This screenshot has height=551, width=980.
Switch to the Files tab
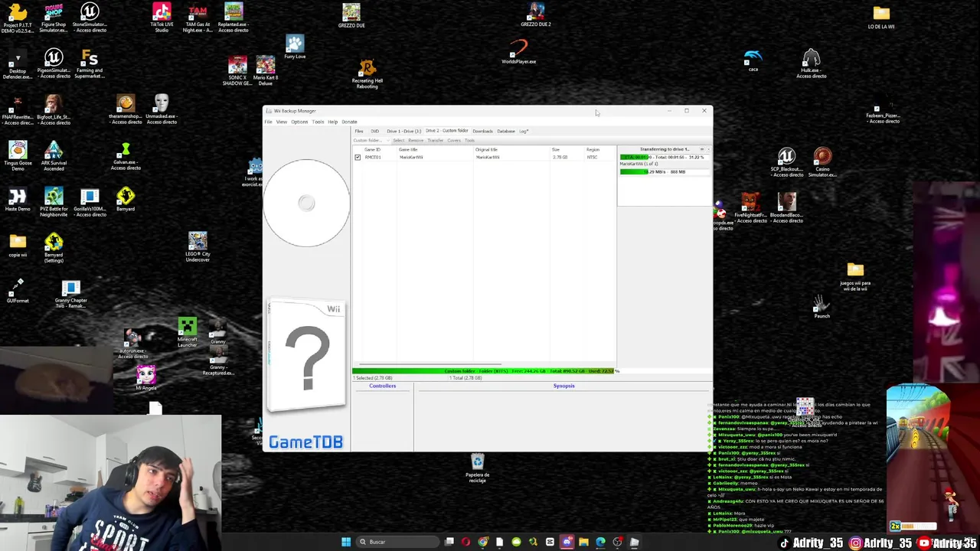tap(359, 131)
